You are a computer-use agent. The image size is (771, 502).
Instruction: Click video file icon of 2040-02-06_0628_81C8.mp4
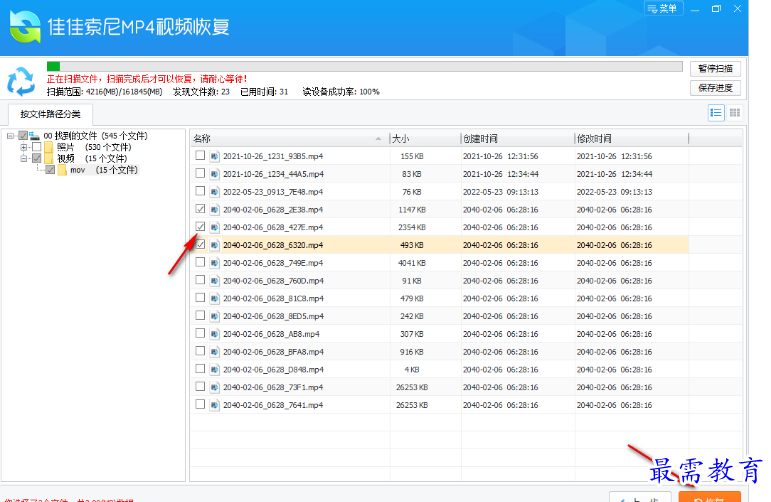coord(214,298)
